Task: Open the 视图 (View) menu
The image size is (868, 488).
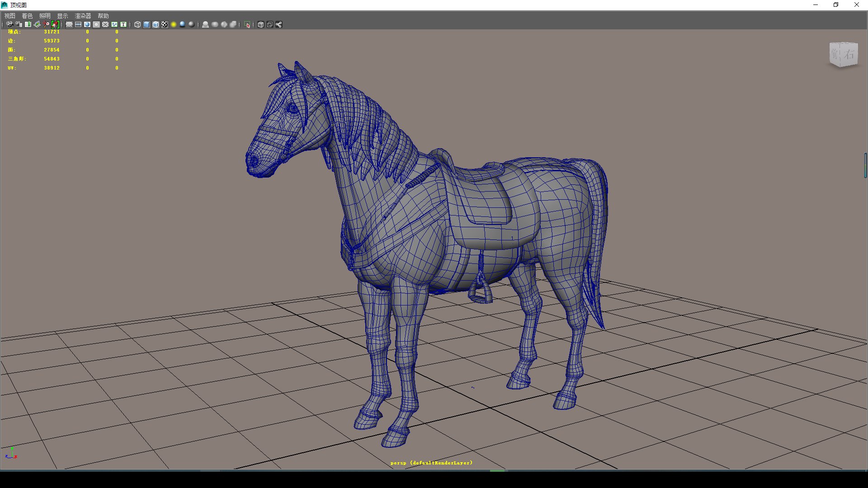Action: click(9, 16)
